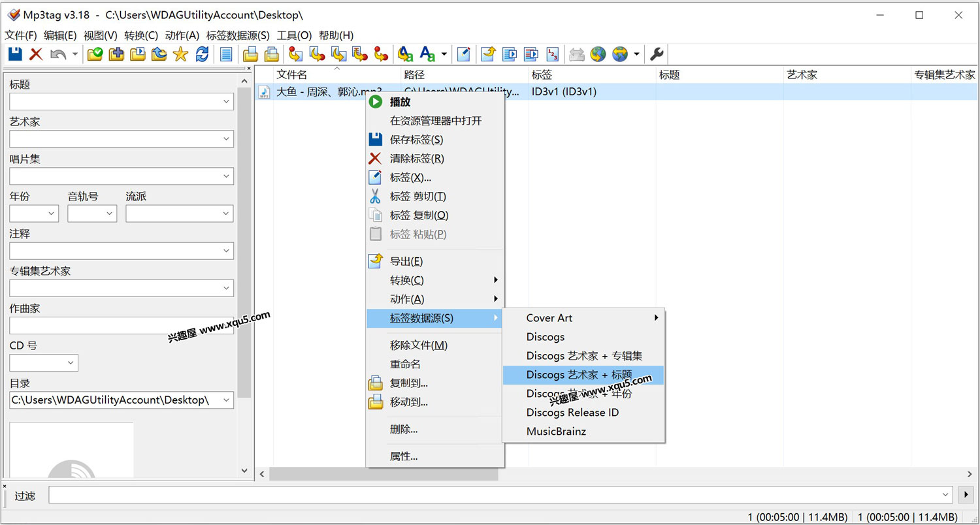Open the 工具(O) menu
Viewport: 980px width, 525px height.
(x=295, y=35)
